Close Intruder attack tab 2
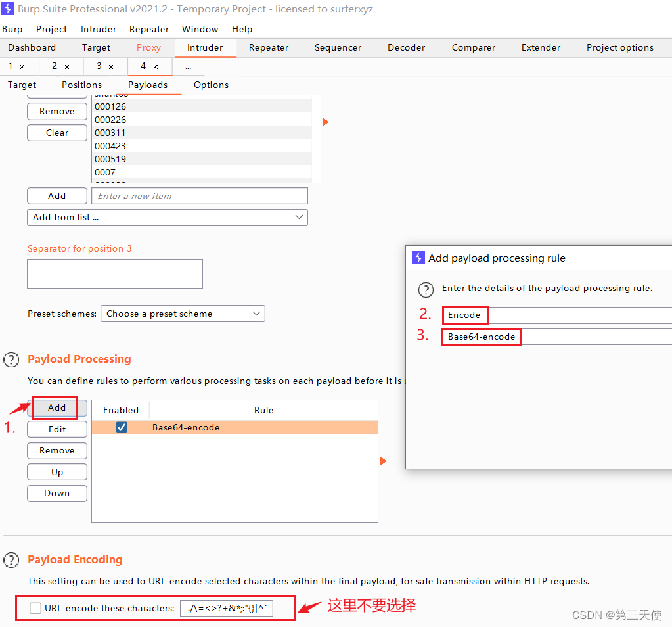Screen dimensions: 672x627 [x=67, y=67]
